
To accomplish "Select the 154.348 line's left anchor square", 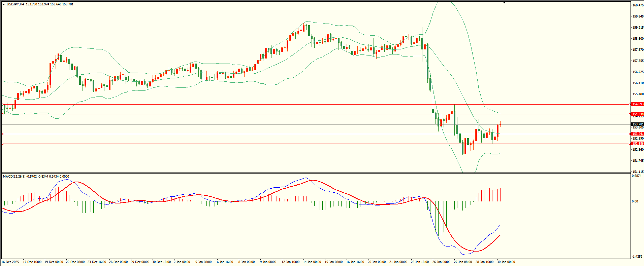I will 3,114.
